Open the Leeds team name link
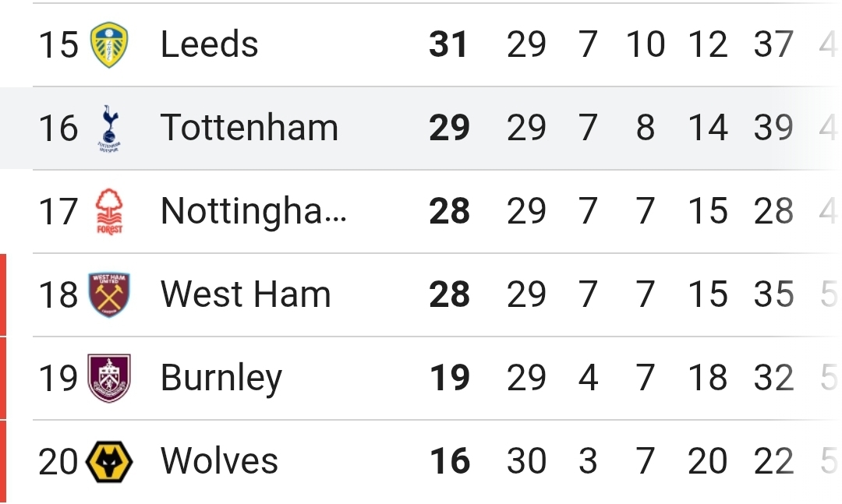Image resolution: width=842 pixels, height=504 pixels. click(x=209, y=44)
